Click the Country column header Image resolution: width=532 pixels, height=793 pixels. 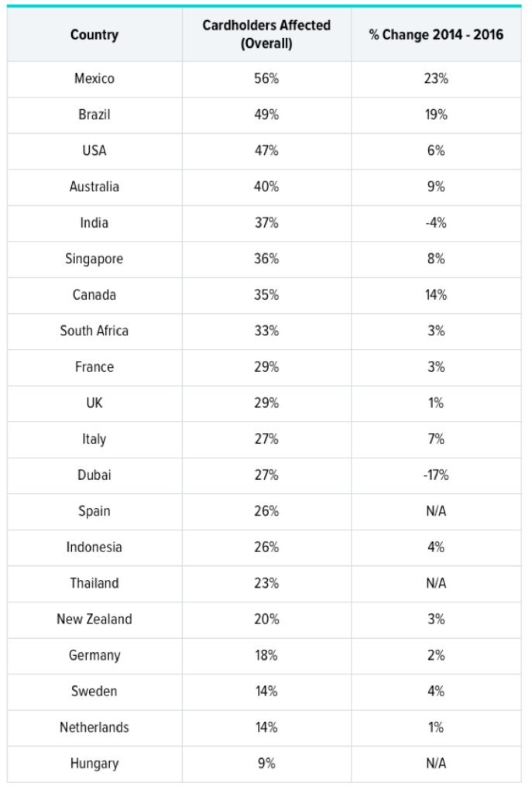(x=94, y=35)
